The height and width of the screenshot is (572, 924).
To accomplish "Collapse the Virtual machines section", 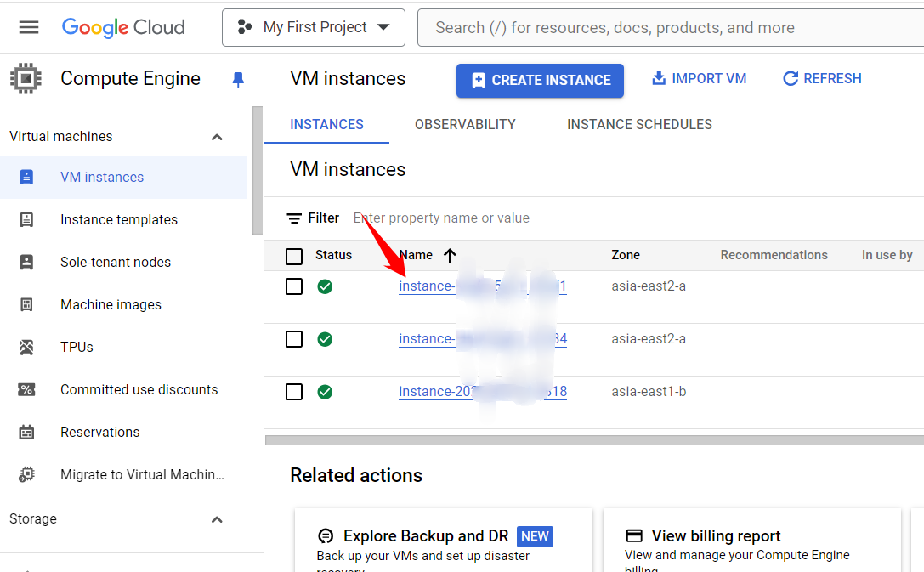I will pyautogui.click(x=217, y=137).
